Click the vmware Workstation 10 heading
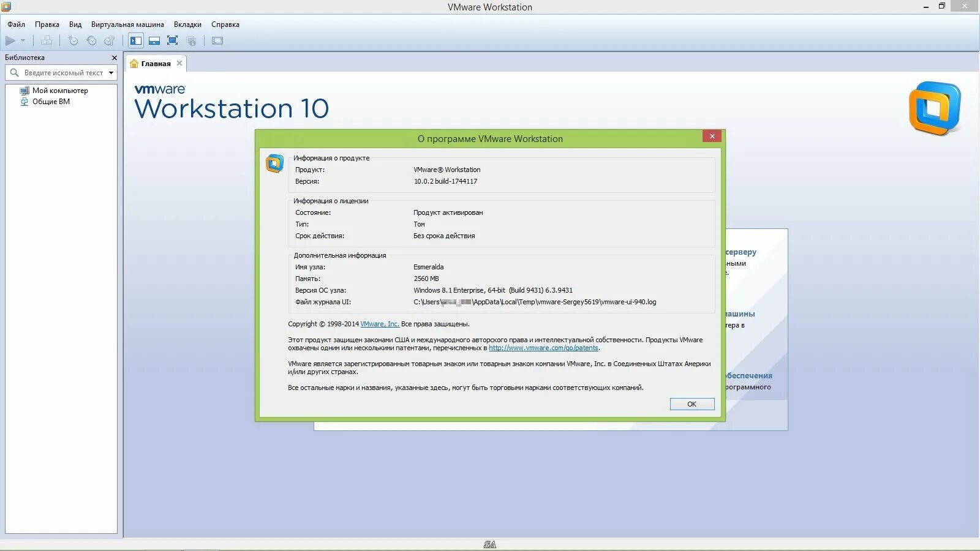 point(232,103)
